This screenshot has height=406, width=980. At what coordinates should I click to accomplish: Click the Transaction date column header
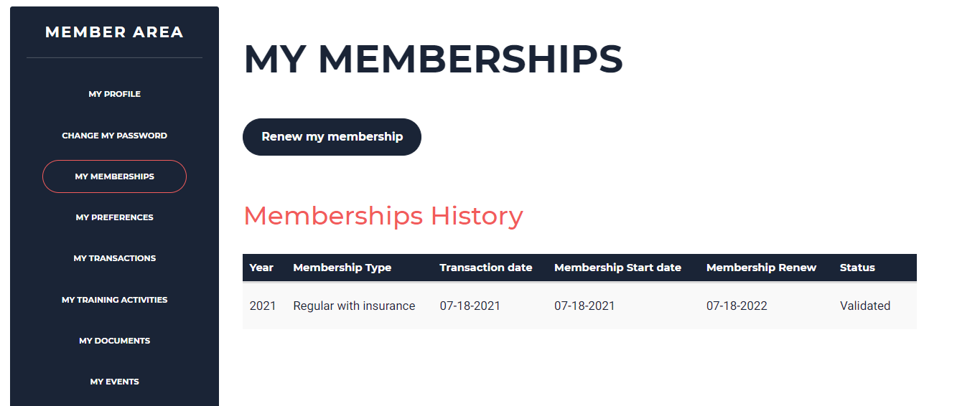click(486, 268)
